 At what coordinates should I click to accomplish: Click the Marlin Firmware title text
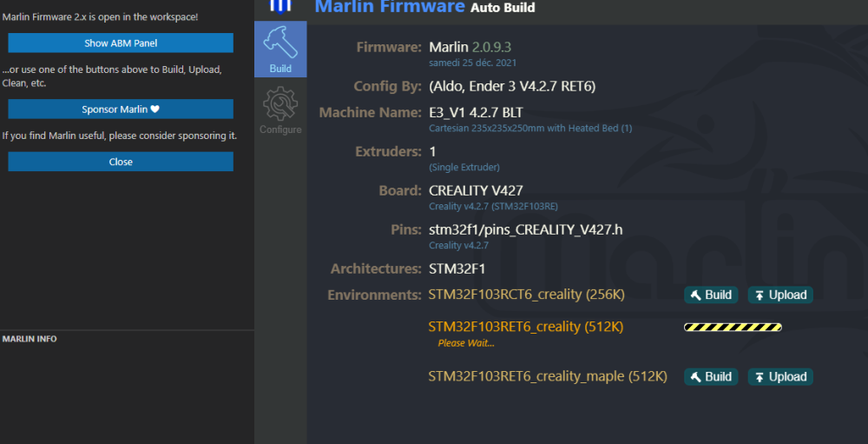pos(390,7)
